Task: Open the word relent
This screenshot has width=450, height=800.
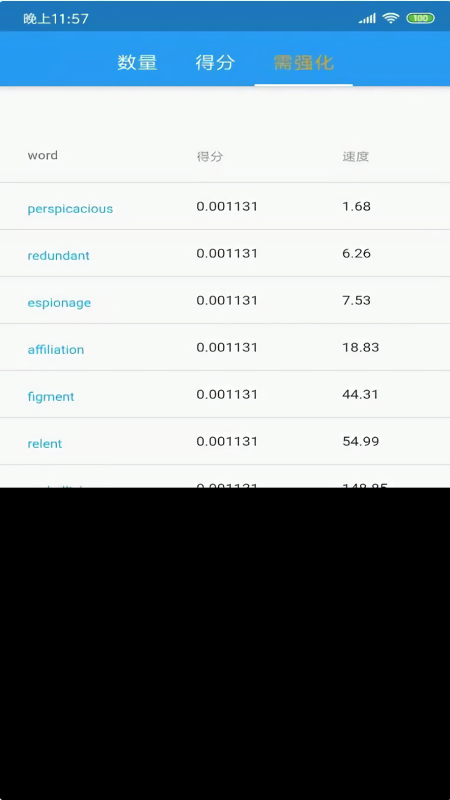Action: (x=45, y=443)
